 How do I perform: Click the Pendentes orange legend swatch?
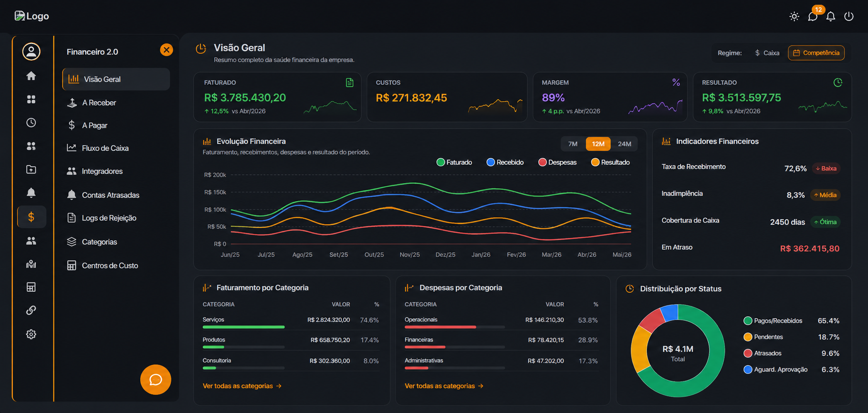748,337
